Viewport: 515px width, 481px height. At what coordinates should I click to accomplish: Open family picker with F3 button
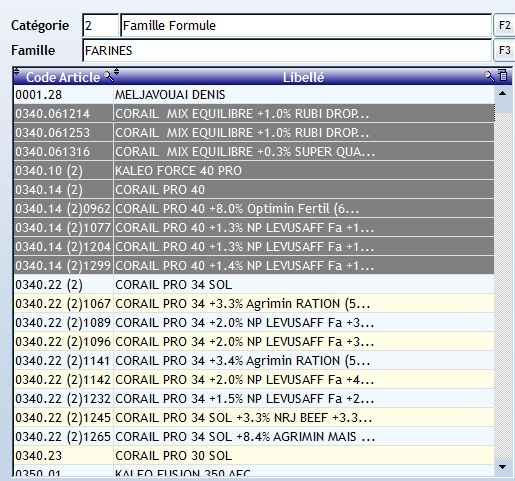[504, 50]
